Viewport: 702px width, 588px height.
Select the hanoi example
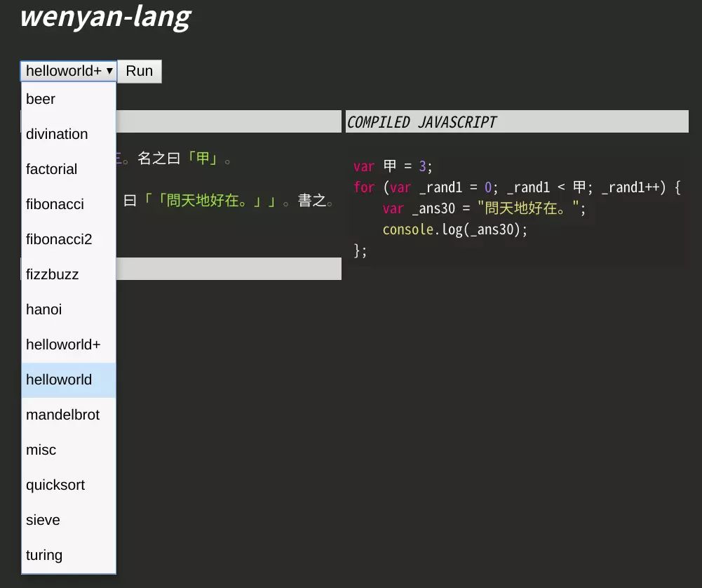tap(69, 309)
